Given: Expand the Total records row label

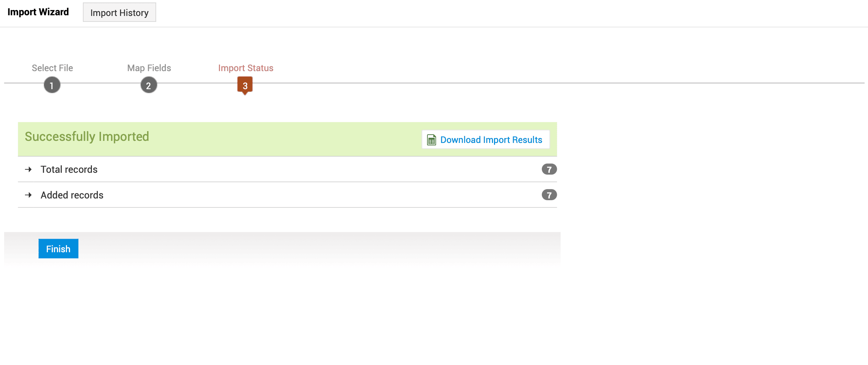Looking at the screenshot, I should coord(69,169).
